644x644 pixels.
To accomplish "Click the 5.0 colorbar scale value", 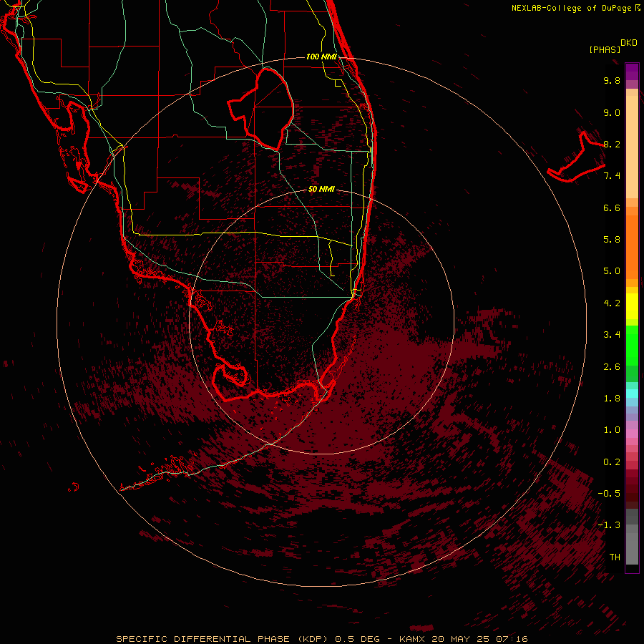I will tap(612, 271).
